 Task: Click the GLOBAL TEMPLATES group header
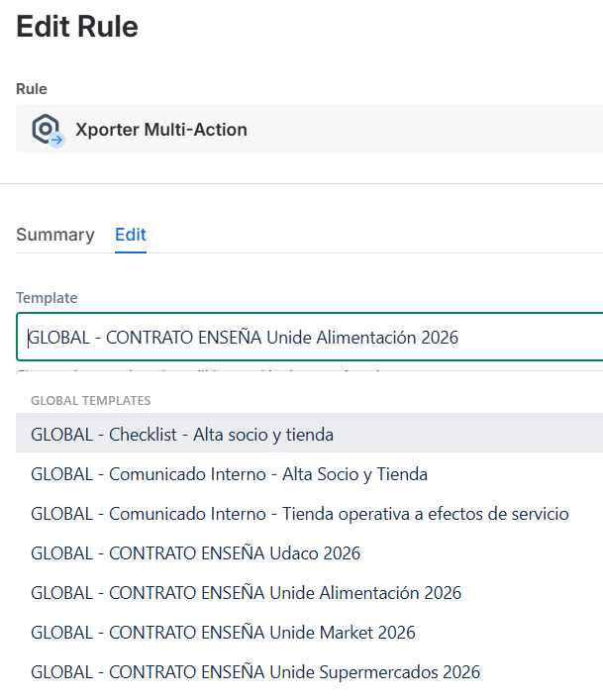coord(91,401)
